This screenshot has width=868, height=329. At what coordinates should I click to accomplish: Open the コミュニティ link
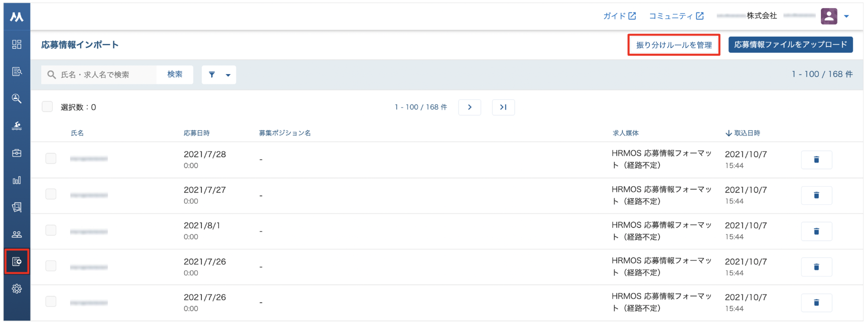click(676, 16)
